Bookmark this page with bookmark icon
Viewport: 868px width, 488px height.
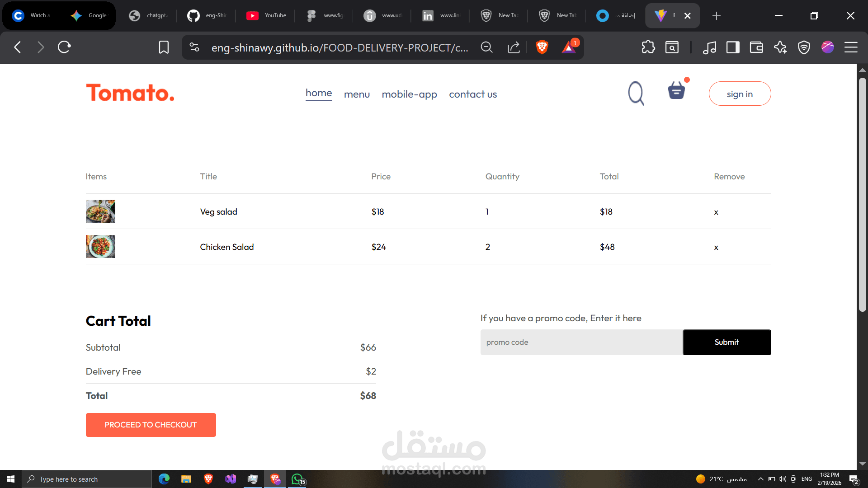coord(164,47)
